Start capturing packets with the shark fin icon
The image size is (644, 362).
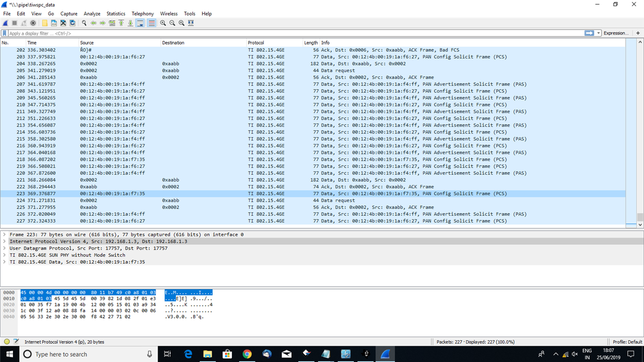coord(5,23)
